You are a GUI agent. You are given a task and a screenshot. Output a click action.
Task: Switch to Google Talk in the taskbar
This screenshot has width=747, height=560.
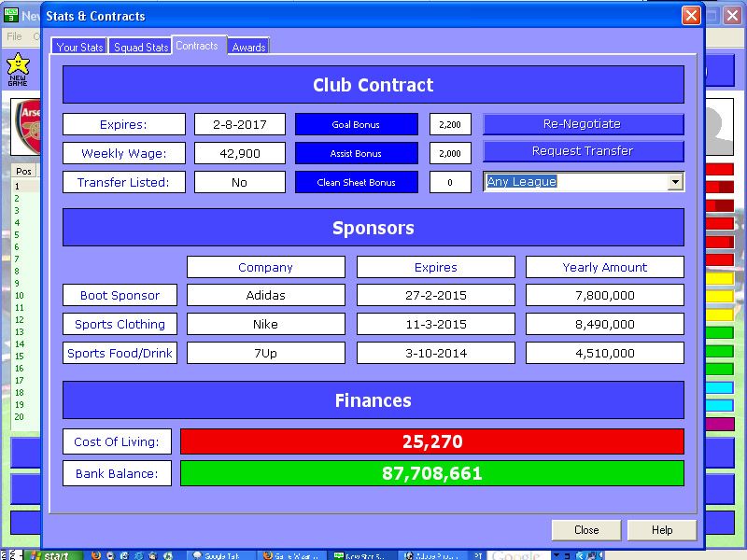219,555
